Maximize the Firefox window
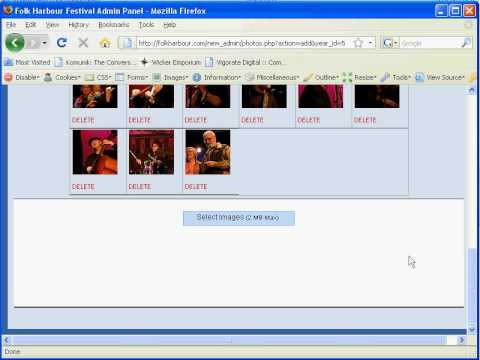Image resolution: width=480 pixels, height=360 pixels. coord(455,11)
